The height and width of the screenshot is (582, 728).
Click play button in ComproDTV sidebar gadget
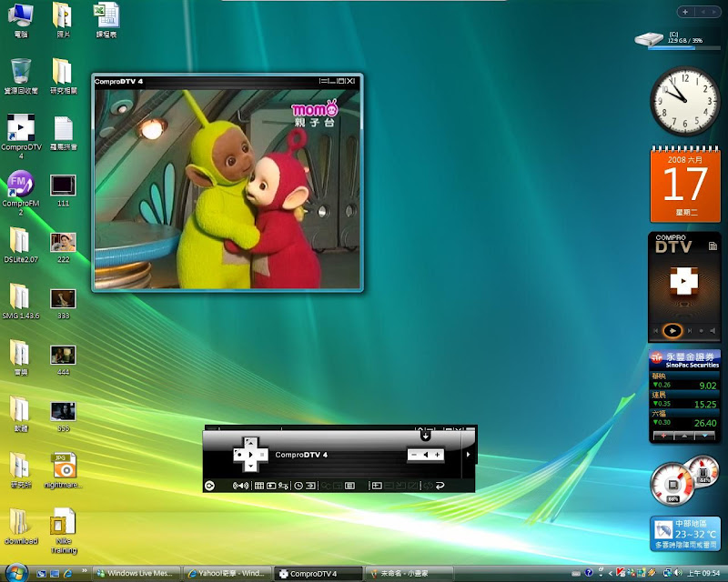pos(672,330)
